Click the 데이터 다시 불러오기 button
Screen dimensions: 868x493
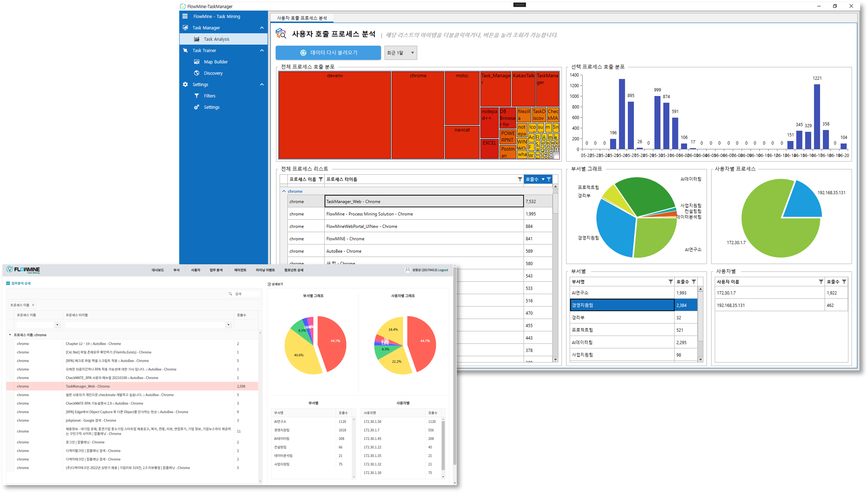pos(328,53)
